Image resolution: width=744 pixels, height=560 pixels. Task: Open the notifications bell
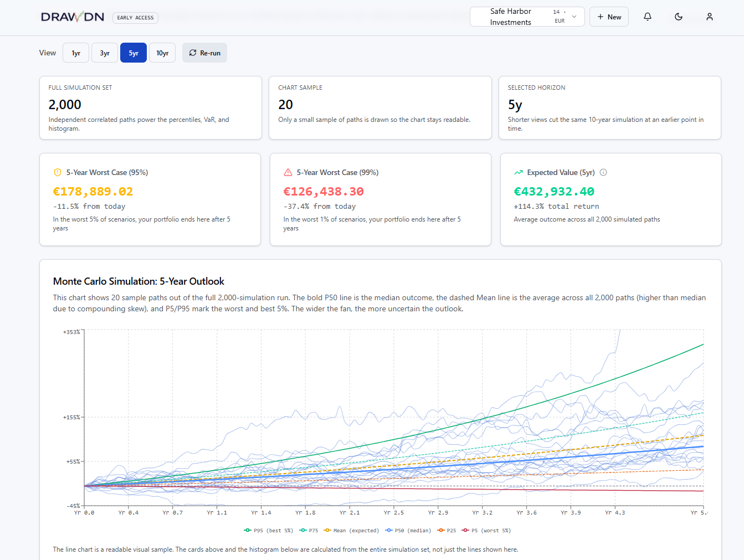(x=647, y=17)
